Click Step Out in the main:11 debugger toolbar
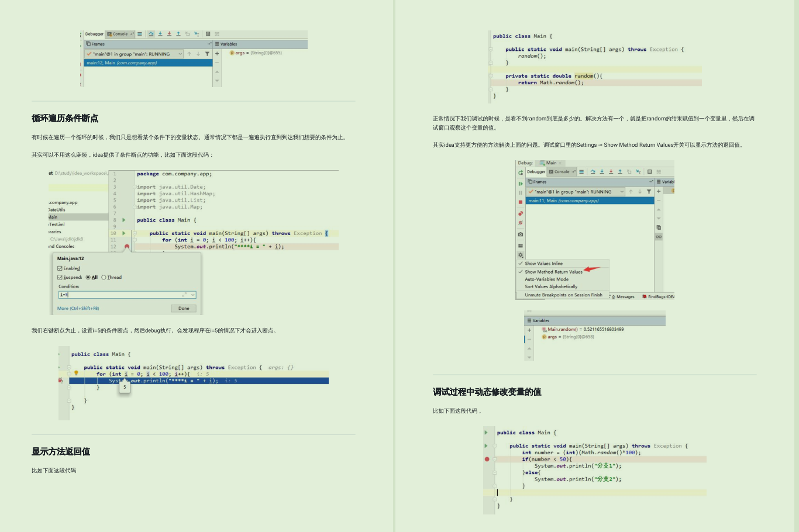 click(620, 172)
